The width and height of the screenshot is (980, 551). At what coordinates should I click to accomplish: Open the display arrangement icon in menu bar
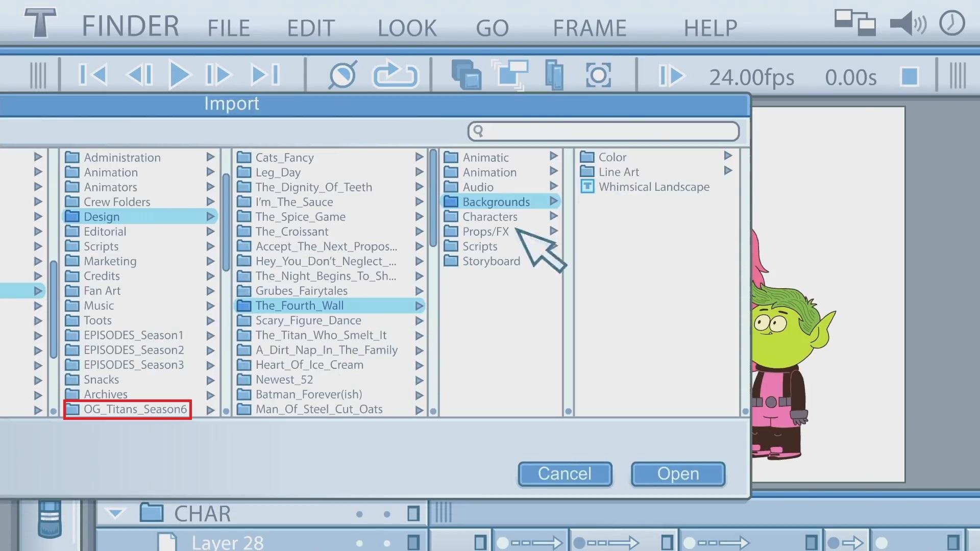[855, 23]
